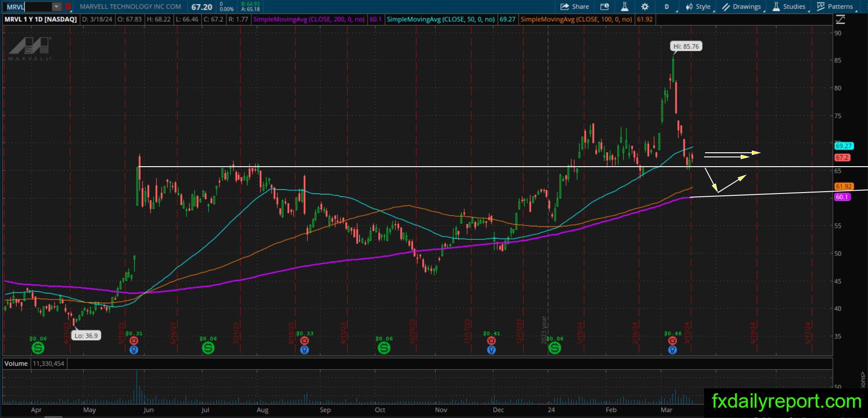The image size is (868, 418).
Task: Click the L: 66.46 low value
Action: (x=187, y=19)
